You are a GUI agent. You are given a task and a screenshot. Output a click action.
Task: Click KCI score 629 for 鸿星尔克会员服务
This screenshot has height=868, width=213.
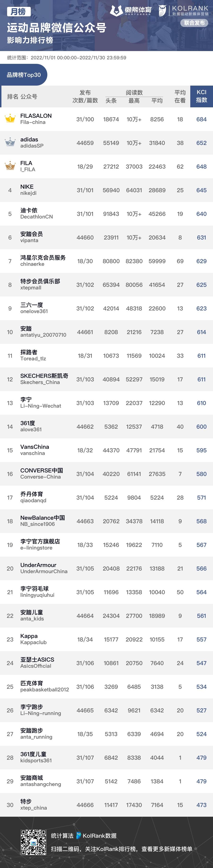pyautogui.click(x=202, y=261)
